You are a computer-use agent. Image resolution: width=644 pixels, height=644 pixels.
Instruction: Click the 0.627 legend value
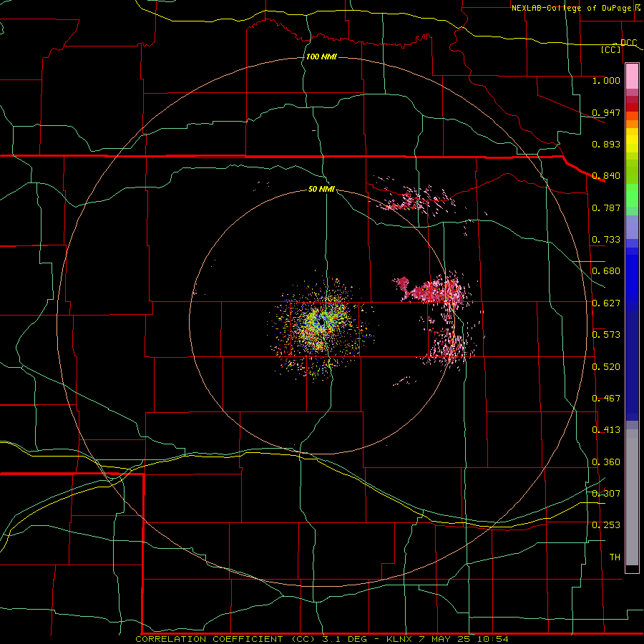[606, 303]
